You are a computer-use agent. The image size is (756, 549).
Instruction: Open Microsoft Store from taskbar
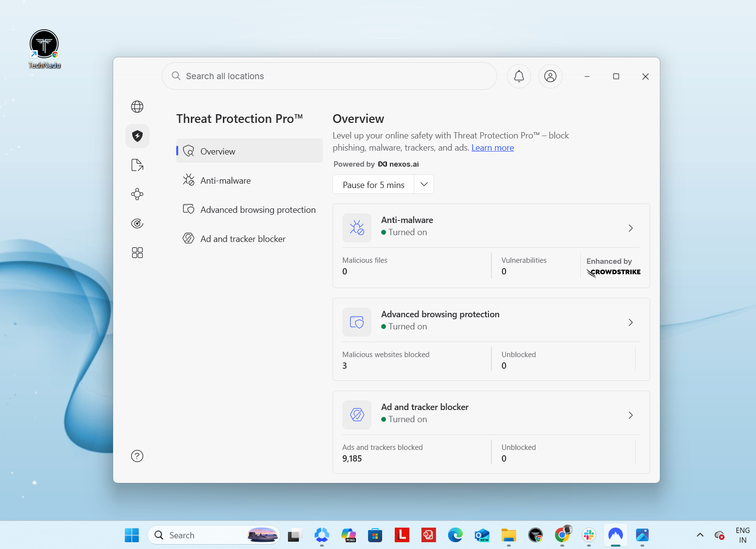(x=375, y=535)
